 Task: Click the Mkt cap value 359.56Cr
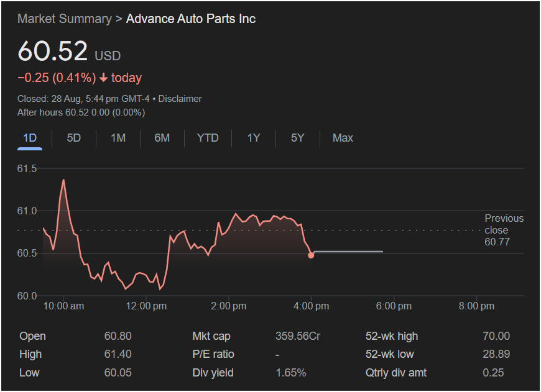click(297, 336)
